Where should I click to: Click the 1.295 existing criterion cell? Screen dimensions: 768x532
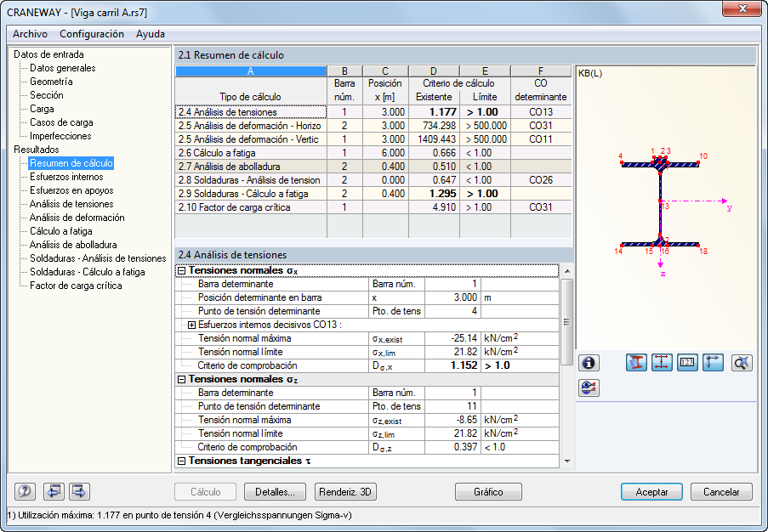click(x=434, y=194)
